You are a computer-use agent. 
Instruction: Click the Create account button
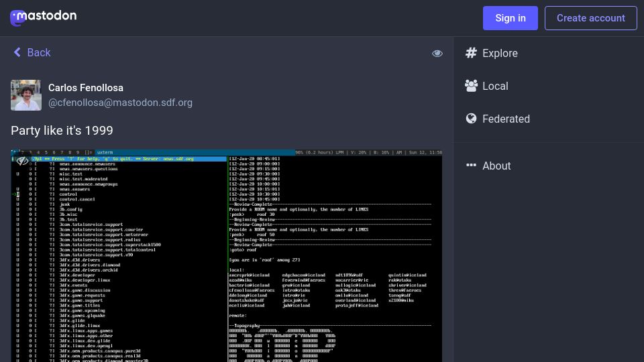[590, 18]
